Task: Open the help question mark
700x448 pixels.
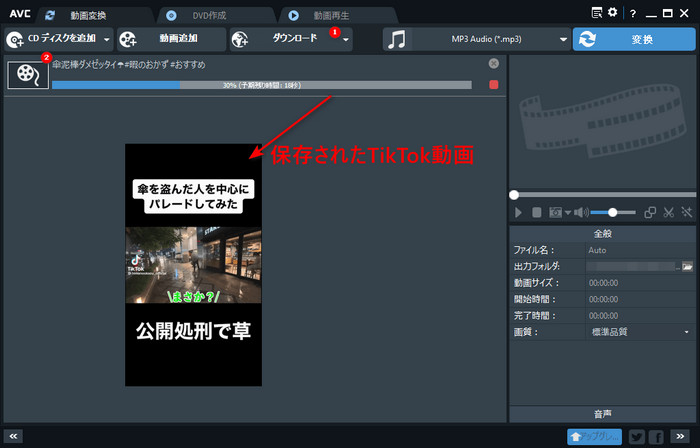Action: click(633, 13)
